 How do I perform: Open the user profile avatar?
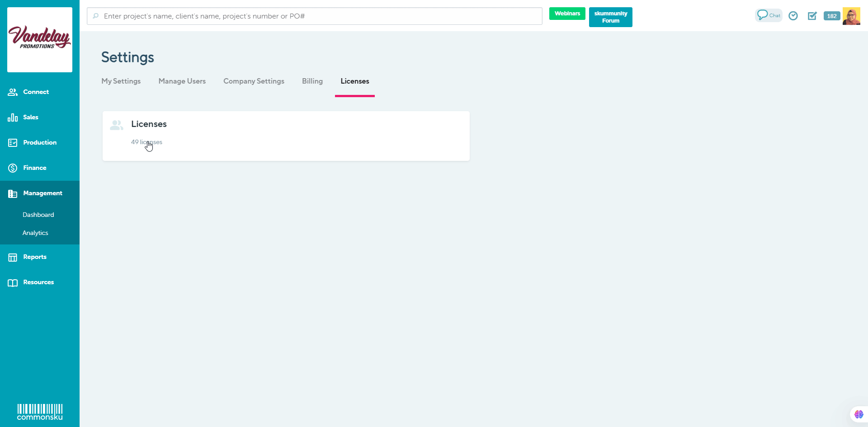(x=851, y=16)
